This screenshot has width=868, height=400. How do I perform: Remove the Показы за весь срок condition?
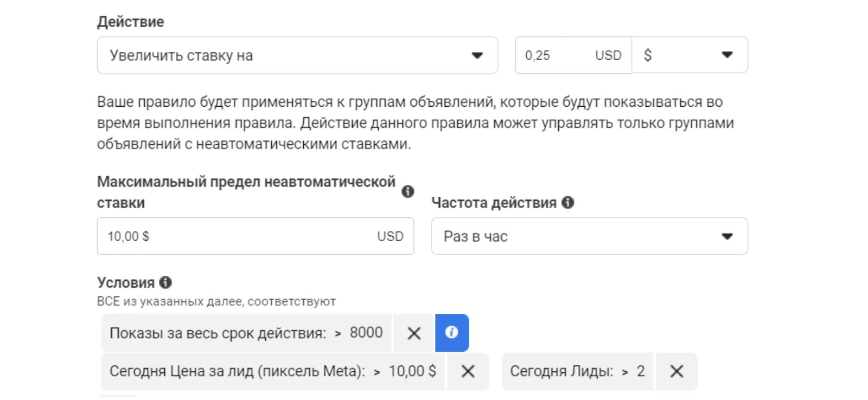click(414, 333)
